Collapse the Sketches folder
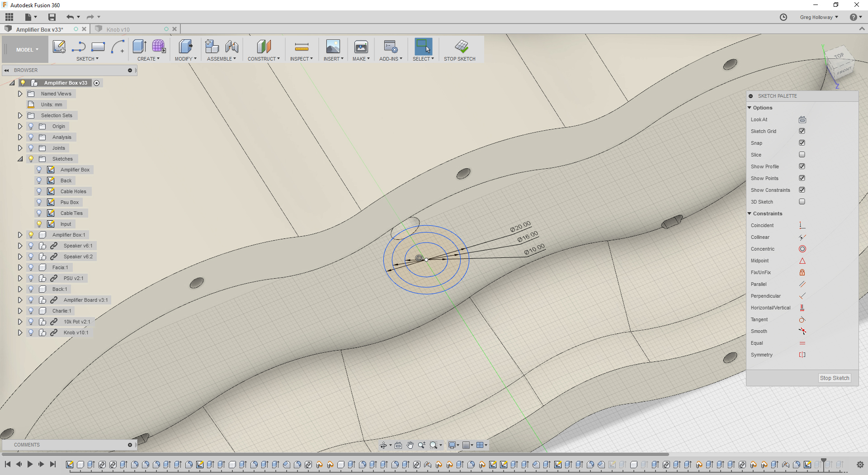The width and height of the screenshot is (868, 475). point(20,159)
